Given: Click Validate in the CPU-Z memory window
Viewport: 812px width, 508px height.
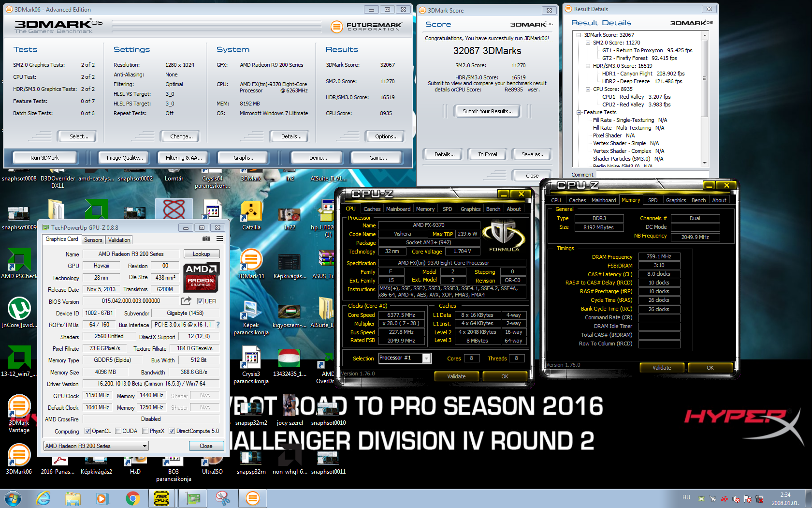Looking at the screenshot, I should click(662, 368).
